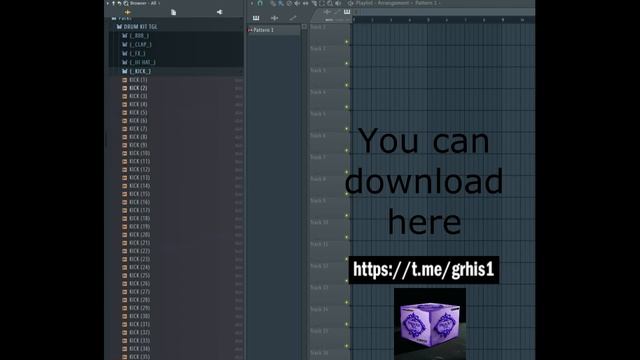Mute Track 5 with its green LED
This screenshot has height=360, width=640.
click(347, 129)
